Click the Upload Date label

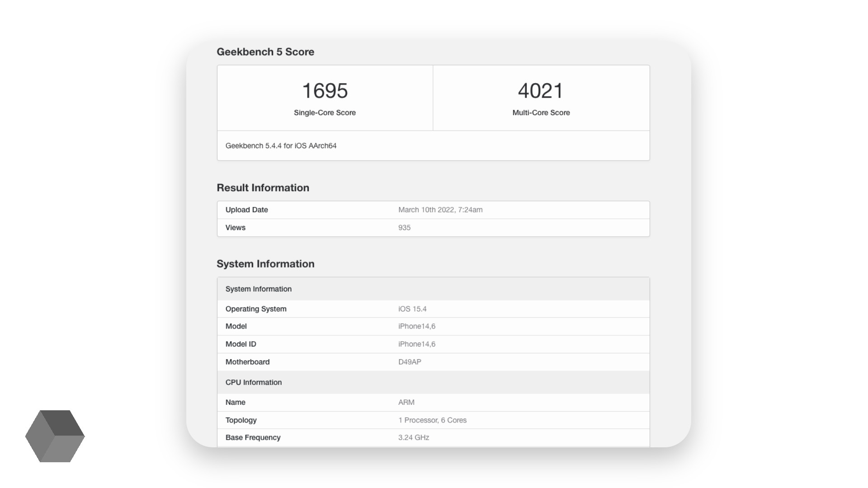(x=247, y=210)
